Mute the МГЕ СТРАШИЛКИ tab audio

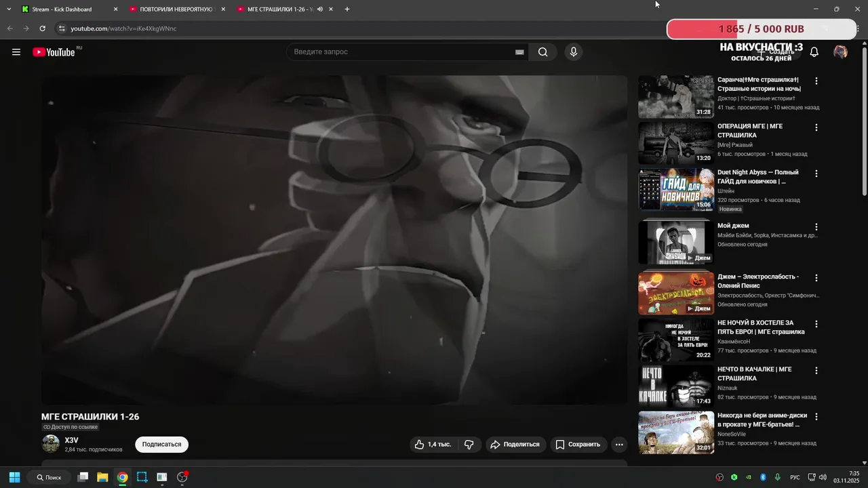(x=320, y=9)
